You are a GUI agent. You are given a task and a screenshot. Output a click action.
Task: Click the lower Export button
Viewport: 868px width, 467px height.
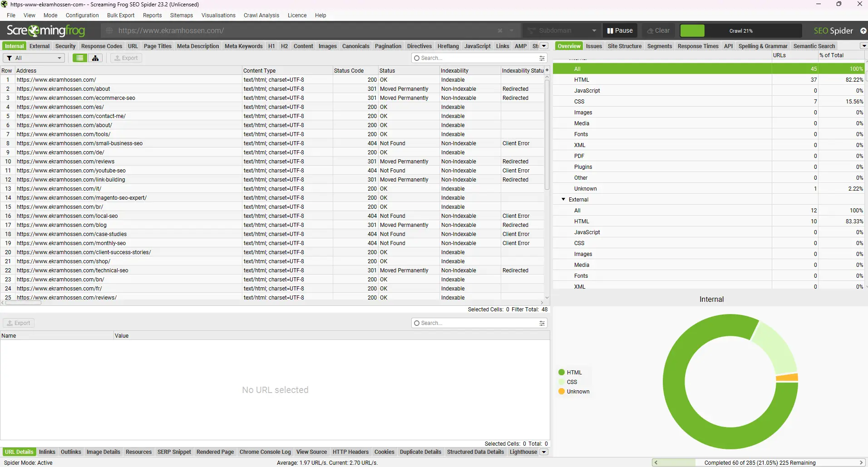[x=19, y=323]
